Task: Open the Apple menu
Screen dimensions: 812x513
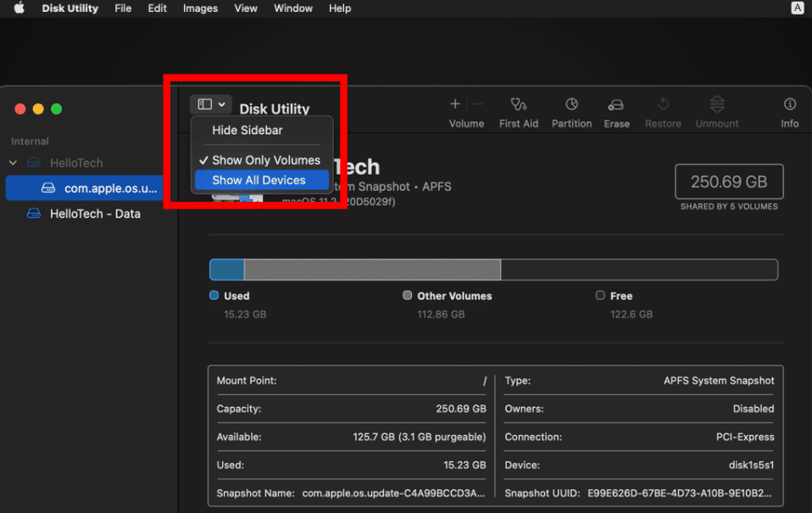Action: tap(19, 8)
